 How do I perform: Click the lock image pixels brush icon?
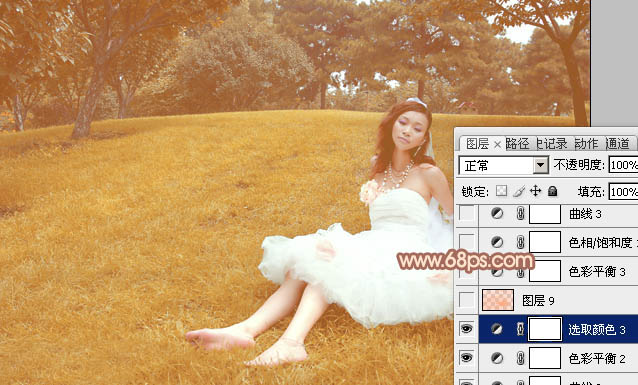tap(518, 191)
